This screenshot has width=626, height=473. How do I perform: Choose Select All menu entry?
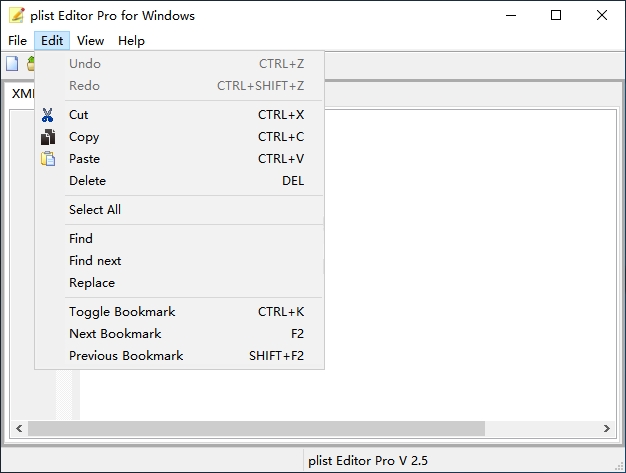click(x=179, y=210)
